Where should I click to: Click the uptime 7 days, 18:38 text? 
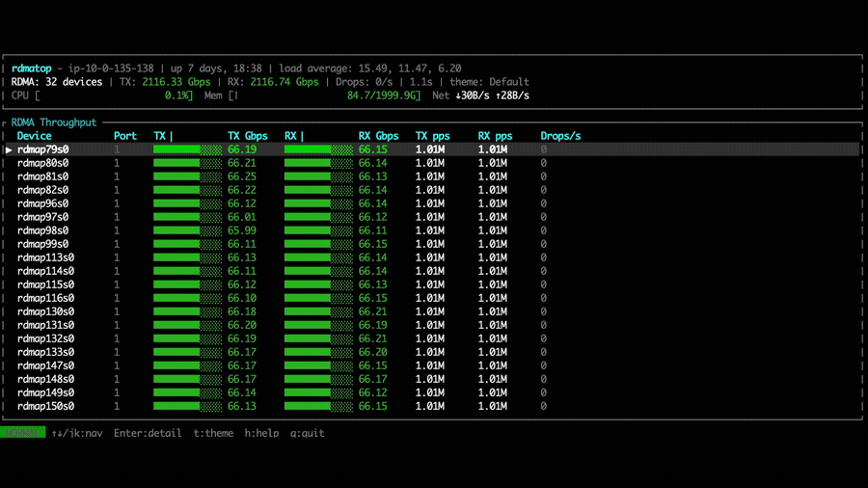tap(216, 68)
